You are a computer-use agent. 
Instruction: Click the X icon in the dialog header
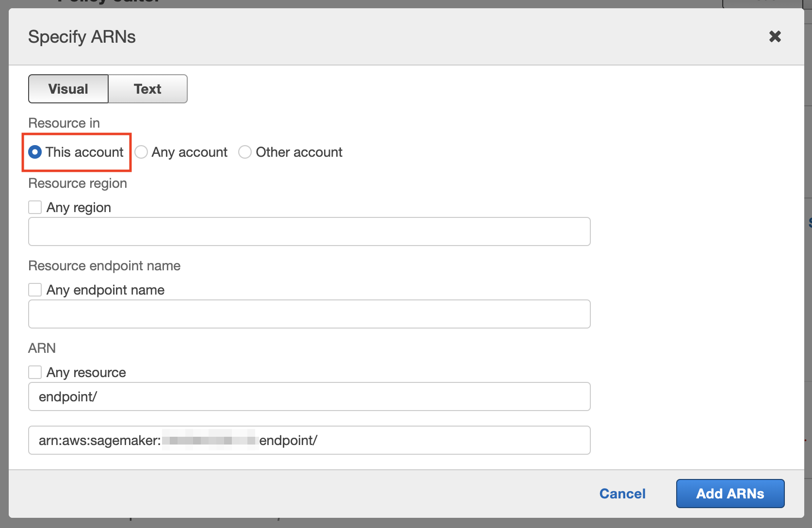point(775,36)
